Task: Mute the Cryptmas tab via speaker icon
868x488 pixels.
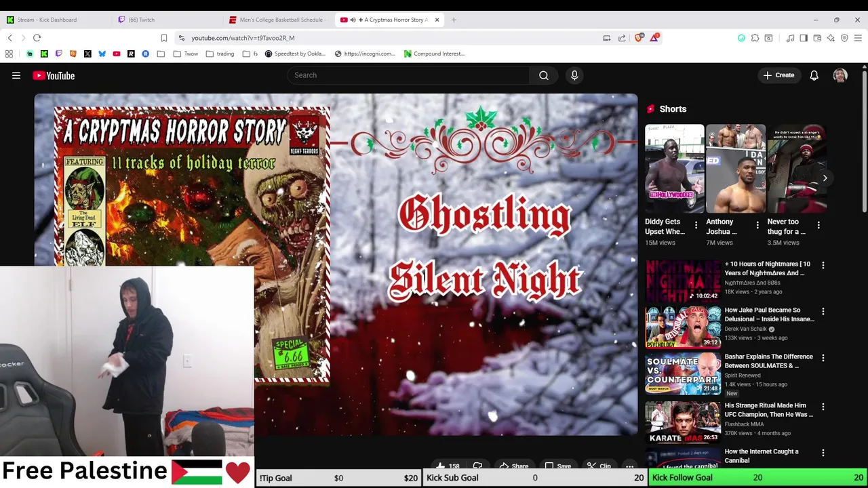Action: click(353, 20)
